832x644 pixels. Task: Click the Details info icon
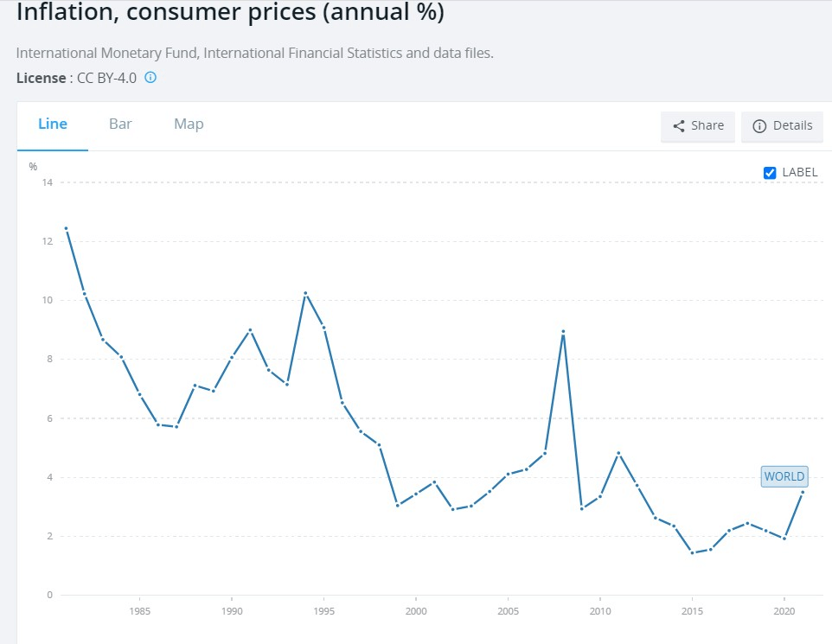click(759, 126)
